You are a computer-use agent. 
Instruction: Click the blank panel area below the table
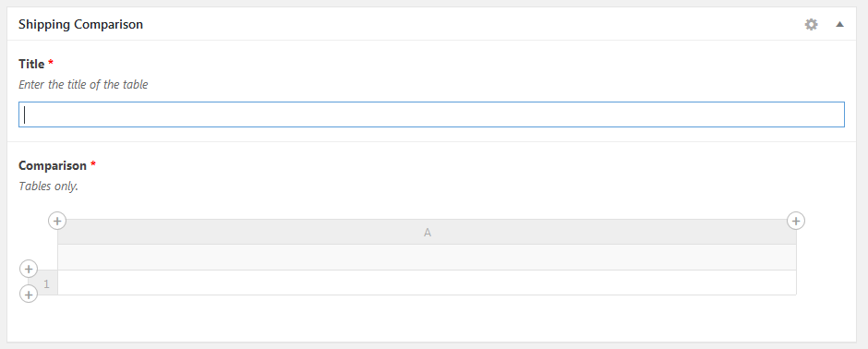[431, 322]
